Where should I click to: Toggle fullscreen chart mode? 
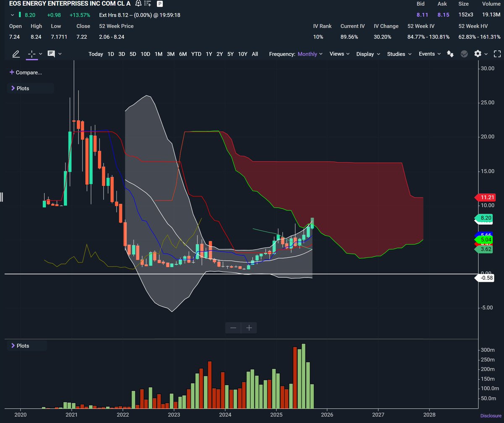pyautogui.click(x=497, y=54)
